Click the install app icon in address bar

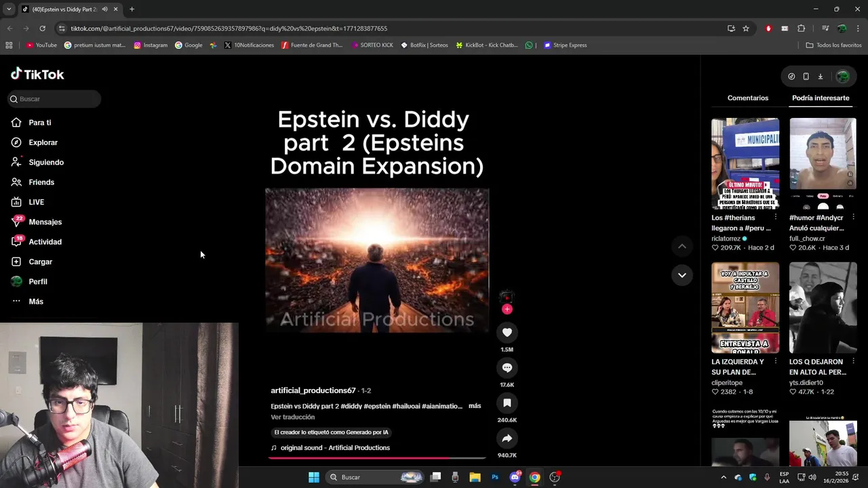[x=731, y=28]
